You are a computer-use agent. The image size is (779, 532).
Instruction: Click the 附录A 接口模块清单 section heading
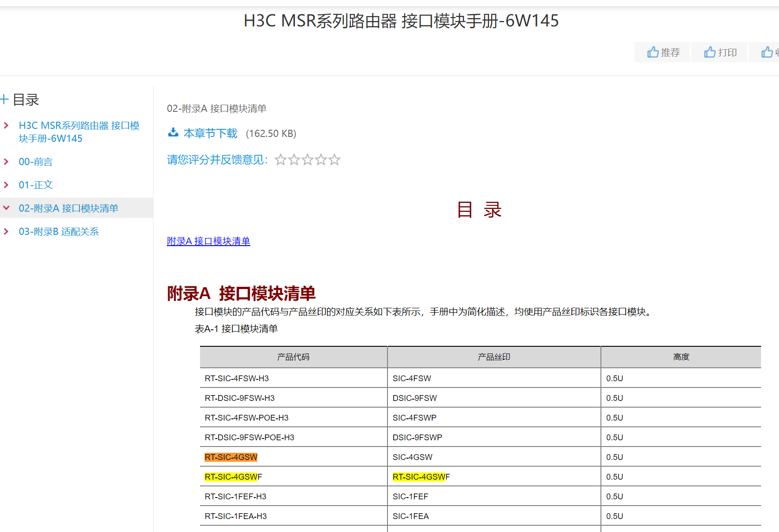tap(241, 294)
